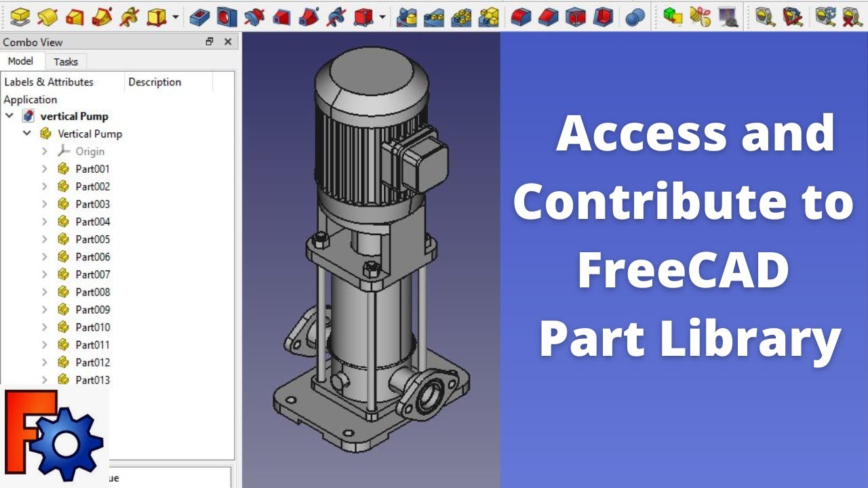Collapse the vertical Pump document node
The image size is (868, 488).
pos(9,116)
